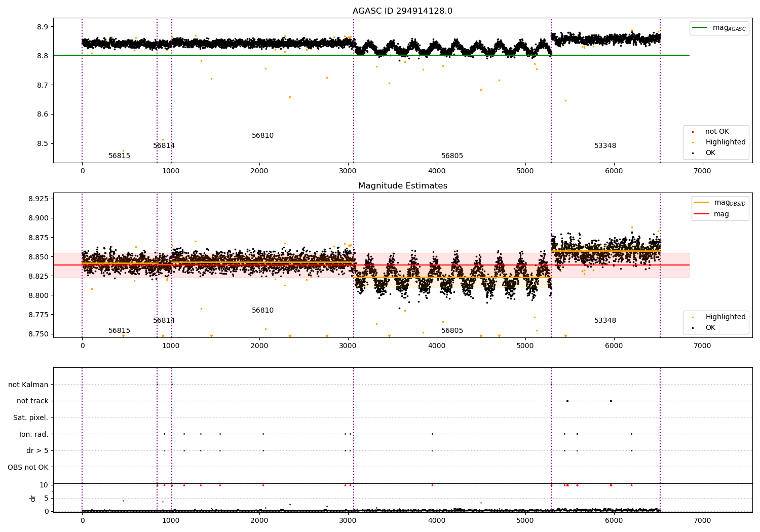760x532 pixels.
Task: Click "not OK" legend entry in top plot
Action: [710, 132]
